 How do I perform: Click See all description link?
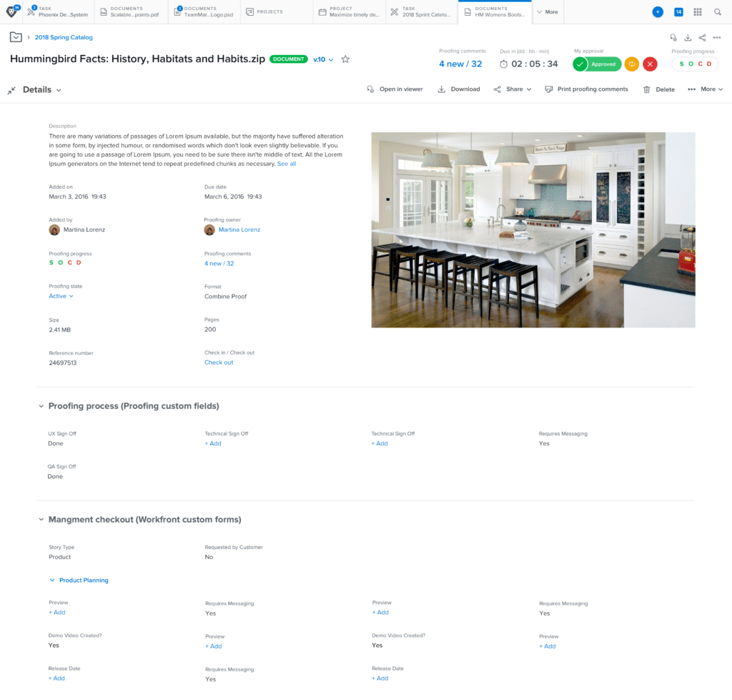pyautogui.click(x=287, y=164)
